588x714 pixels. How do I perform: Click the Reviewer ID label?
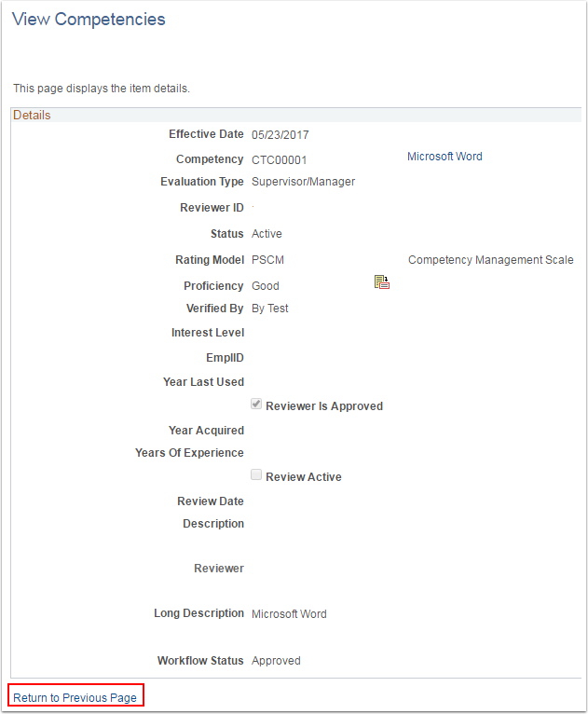[212, 207]
